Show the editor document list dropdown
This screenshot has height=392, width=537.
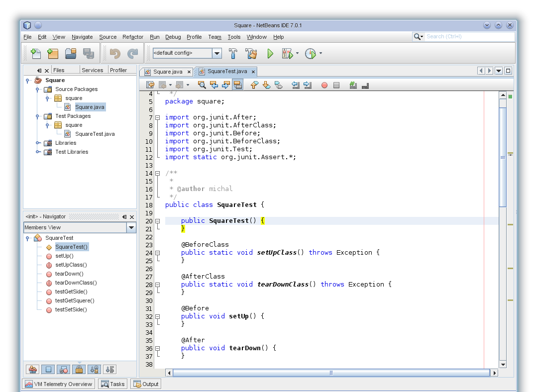click(x=499, y=71)
